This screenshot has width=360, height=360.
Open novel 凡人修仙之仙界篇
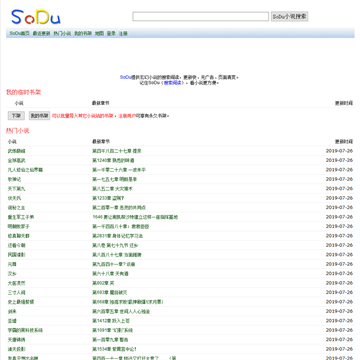click(x=25, y=170)
